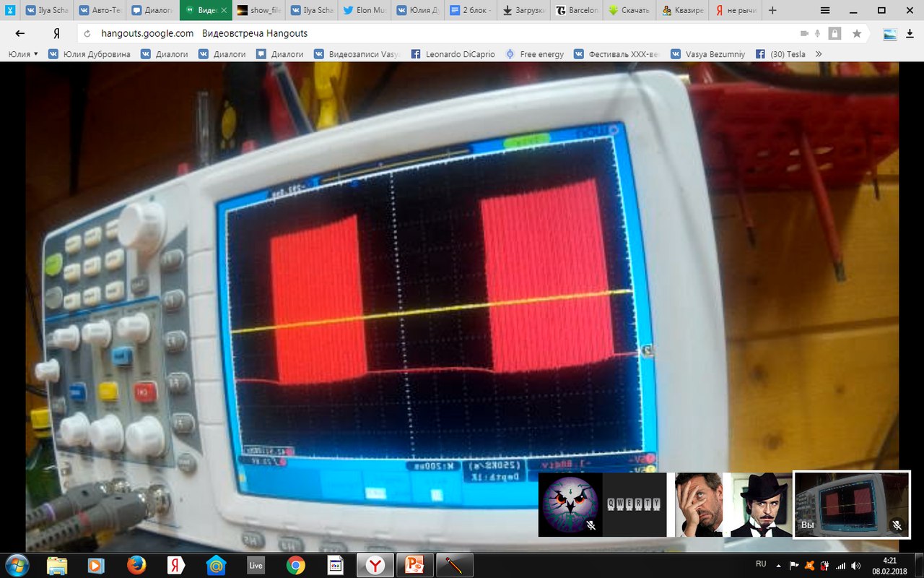Select the QWERTY participant thumbnail
Screen dimensions: 924x578
[634, 504]
